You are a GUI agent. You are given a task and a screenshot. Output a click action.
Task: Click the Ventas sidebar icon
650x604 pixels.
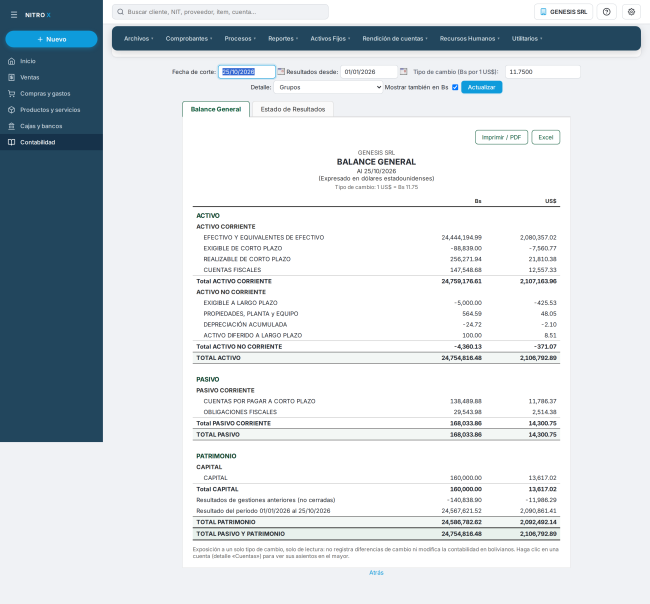[12, 77]
